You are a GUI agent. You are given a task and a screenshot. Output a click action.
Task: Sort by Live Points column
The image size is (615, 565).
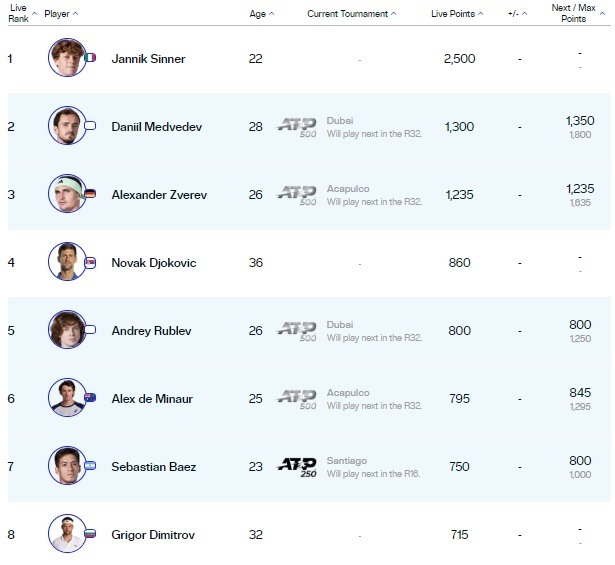[x=456, y=14]
